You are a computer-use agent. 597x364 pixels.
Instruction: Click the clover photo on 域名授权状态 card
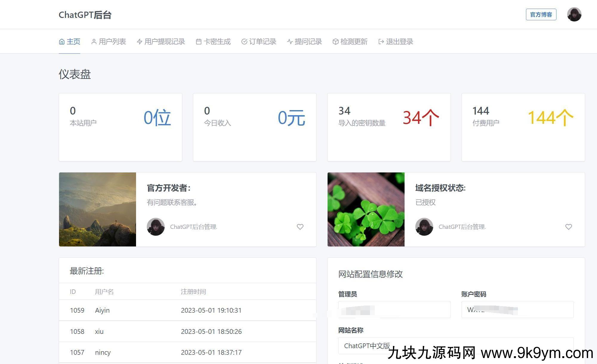point(366,209)
